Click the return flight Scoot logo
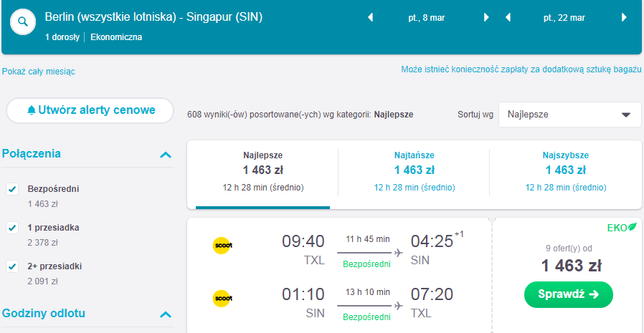Viewport: 644px width, 333px height. click(x=222, y=298)
